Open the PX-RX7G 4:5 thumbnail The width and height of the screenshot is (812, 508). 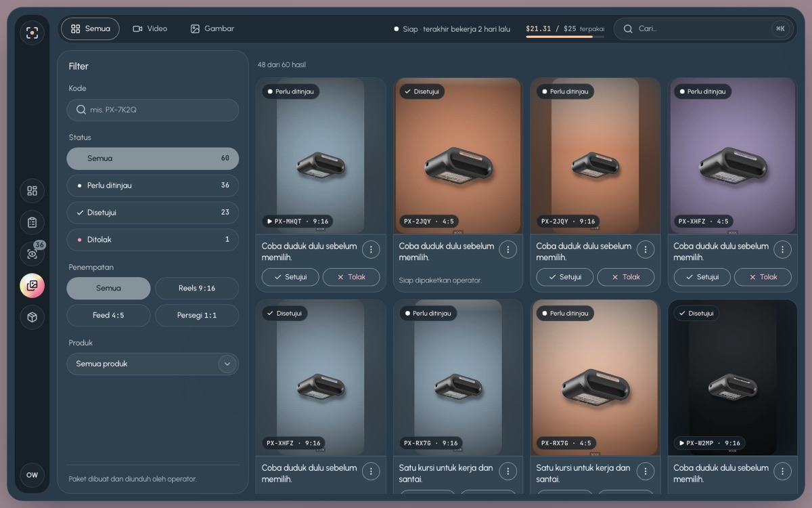(595, 378)
